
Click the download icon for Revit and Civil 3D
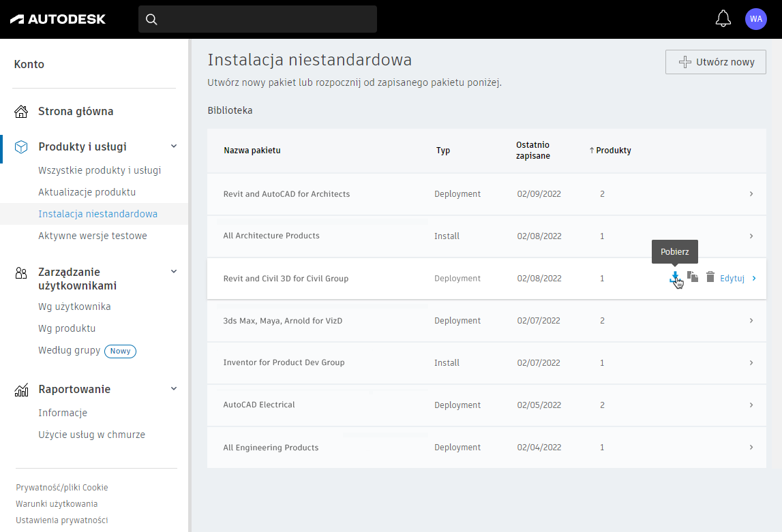(674, 277)
